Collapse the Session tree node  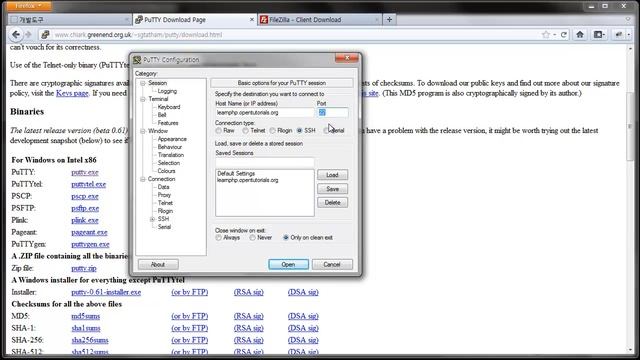(x=143, y=83)
